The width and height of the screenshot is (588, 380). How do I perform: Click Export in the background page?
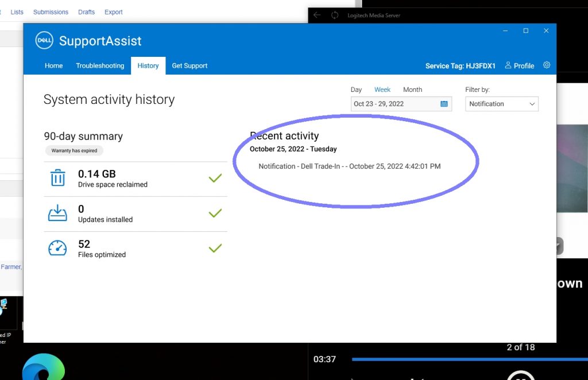113,12
